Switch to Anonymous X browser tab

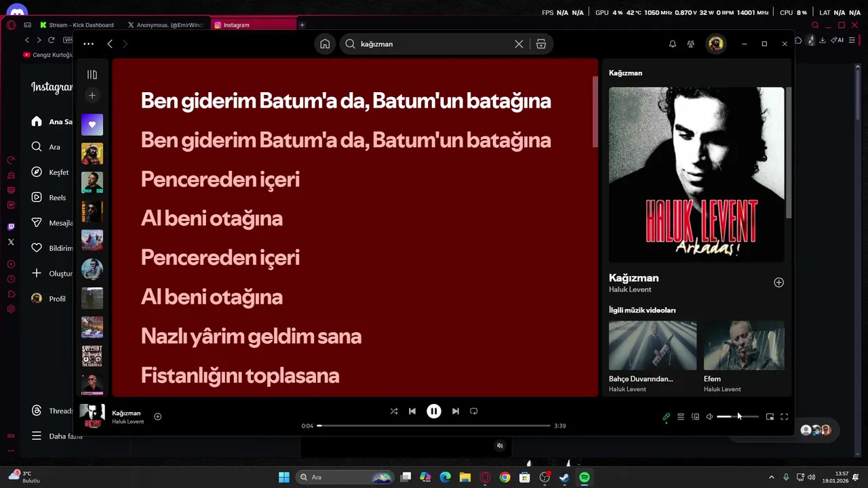(x=166, y=25)
